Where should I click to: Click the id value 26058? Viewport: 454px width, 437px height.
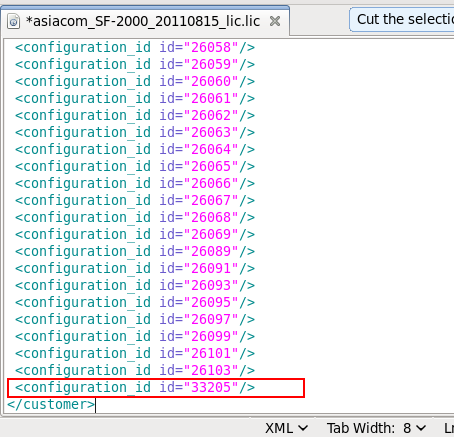tap(211, 47)
